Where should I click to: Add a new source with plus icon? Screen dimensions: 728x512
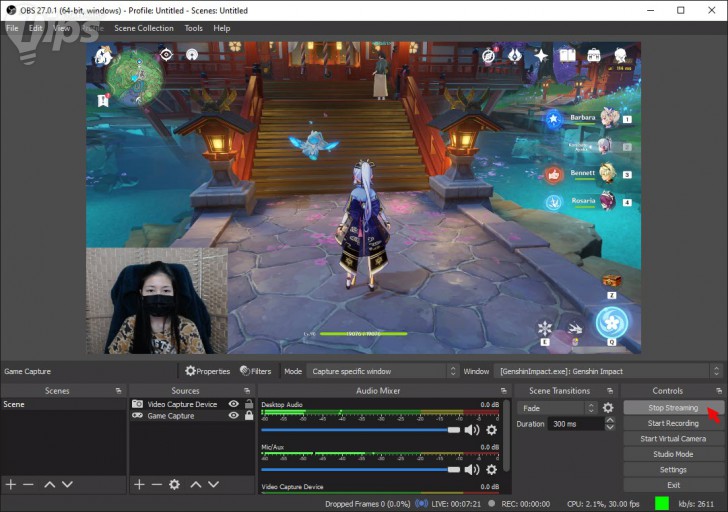[139, 485]
